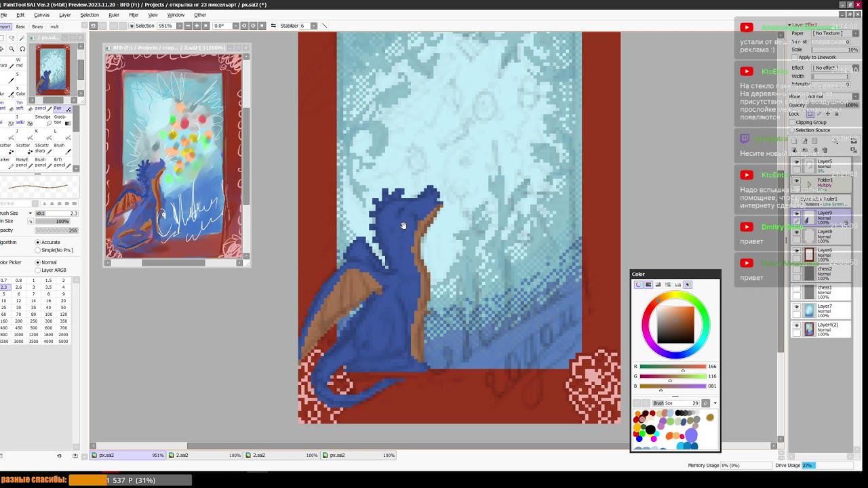The image size is (868, 488).
Task: Open the Stabilizer value dropdown
Action: [x=313, y=26]
